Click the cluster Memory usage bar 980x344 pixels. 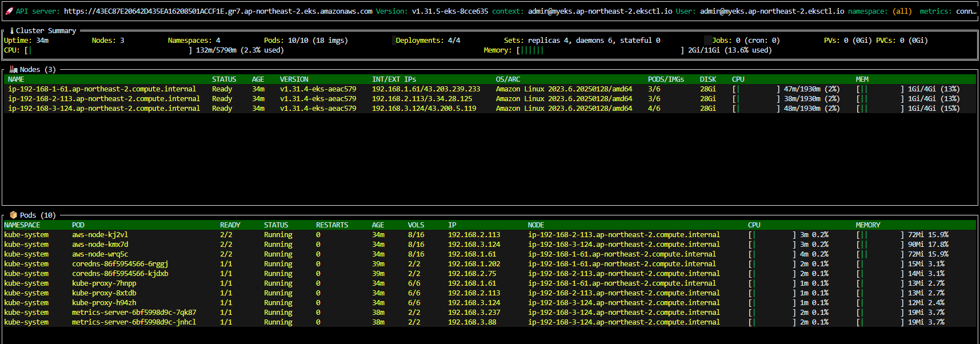tap(600, 50)
